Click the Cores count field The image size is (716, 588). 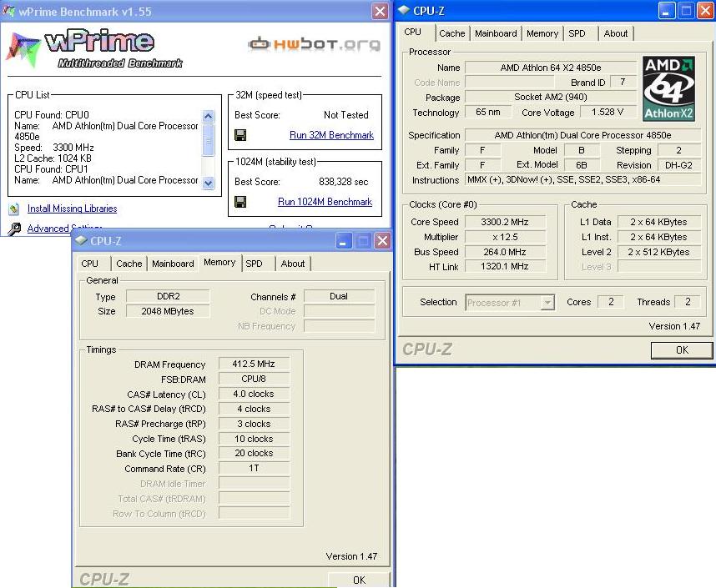point(611,302)
